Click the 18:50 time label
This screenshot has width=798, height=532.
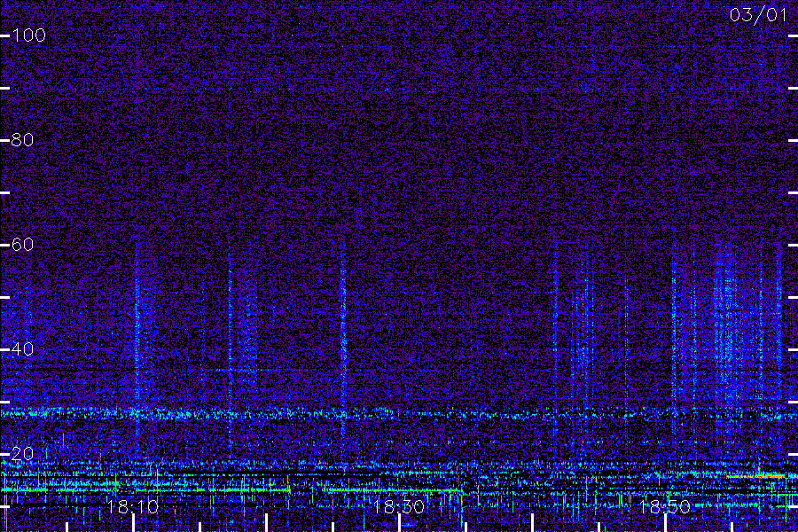pos(665,506)
